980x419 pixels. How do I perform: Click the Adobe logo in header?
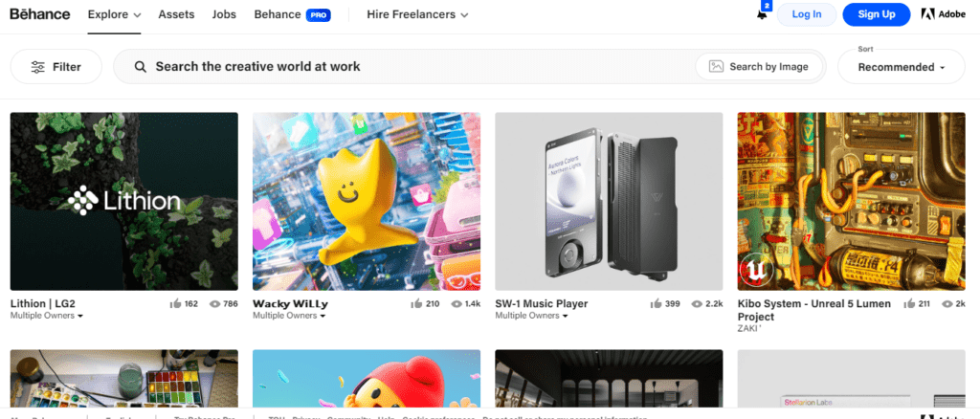click(x=943, y=14)
